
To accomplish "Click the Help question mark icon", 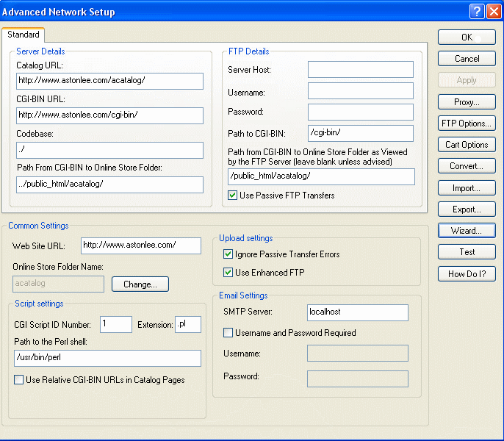I will pos(476,12).
